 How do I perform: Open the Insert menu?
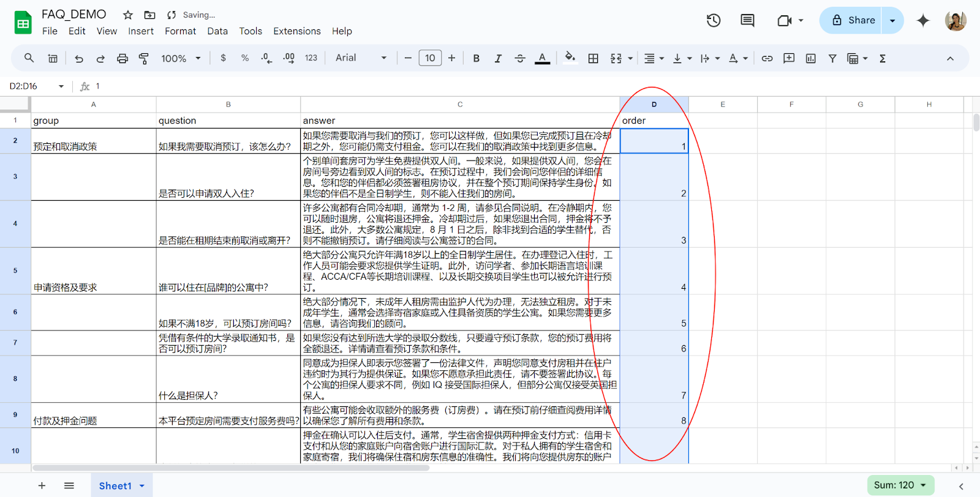141,31
